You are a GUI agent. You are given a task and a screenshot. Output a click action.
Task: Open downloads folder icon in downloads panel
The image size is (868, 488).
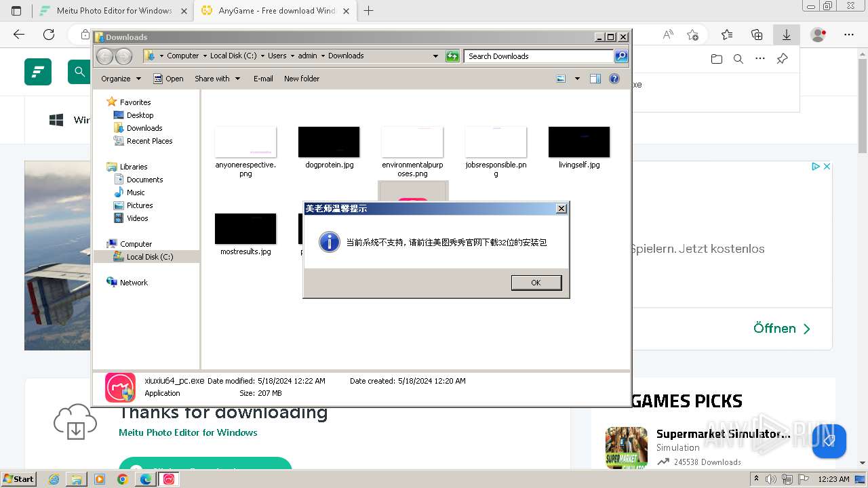[717, 59]
